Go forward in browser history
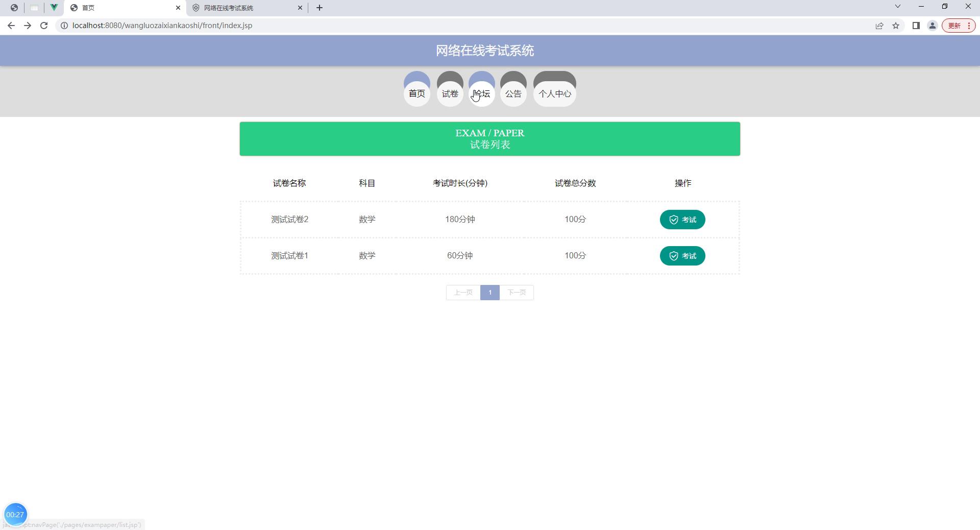Image resolution: width=980 pixels, height=530 pixels. [28, 26]
